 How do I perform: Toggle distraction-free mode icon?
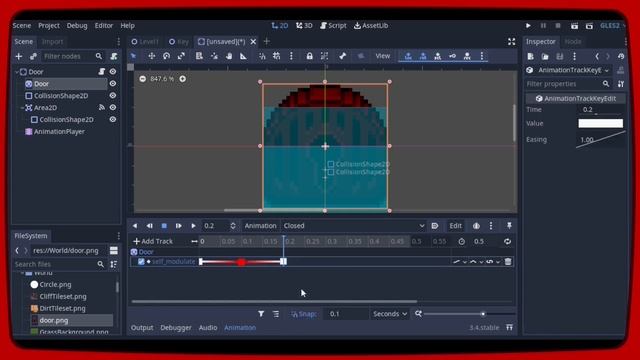tap(511, 42)
